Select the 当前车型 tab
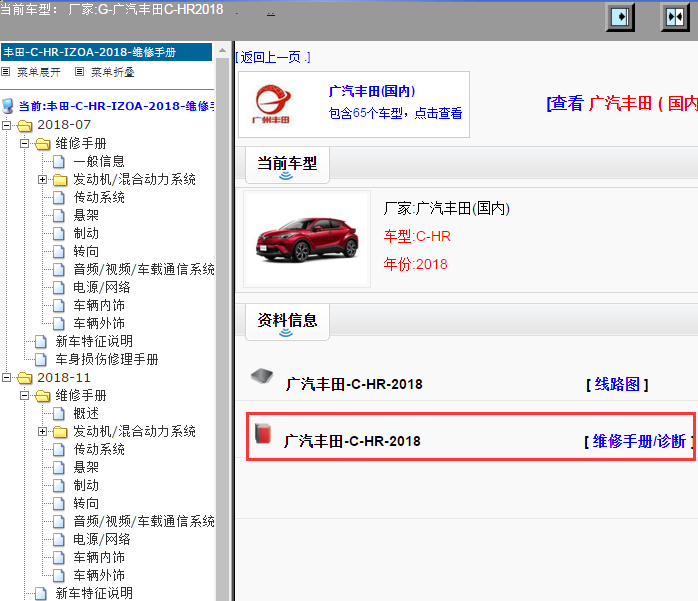 [x=287, y=165]
